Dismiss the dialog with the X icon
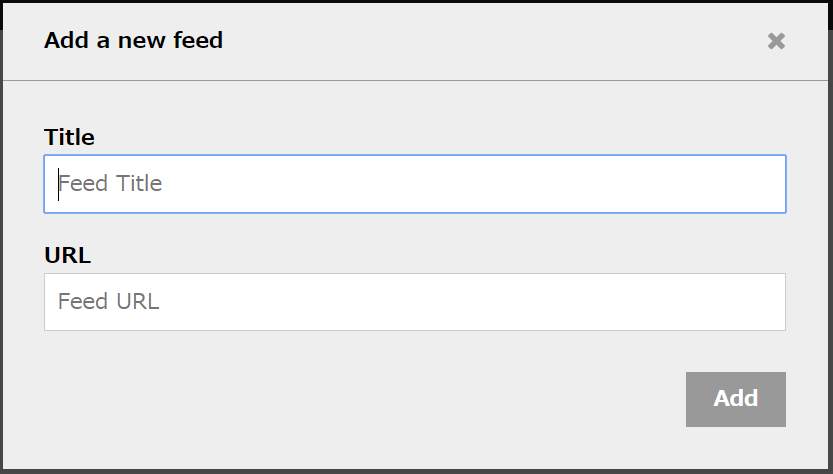 click(776, 41)
